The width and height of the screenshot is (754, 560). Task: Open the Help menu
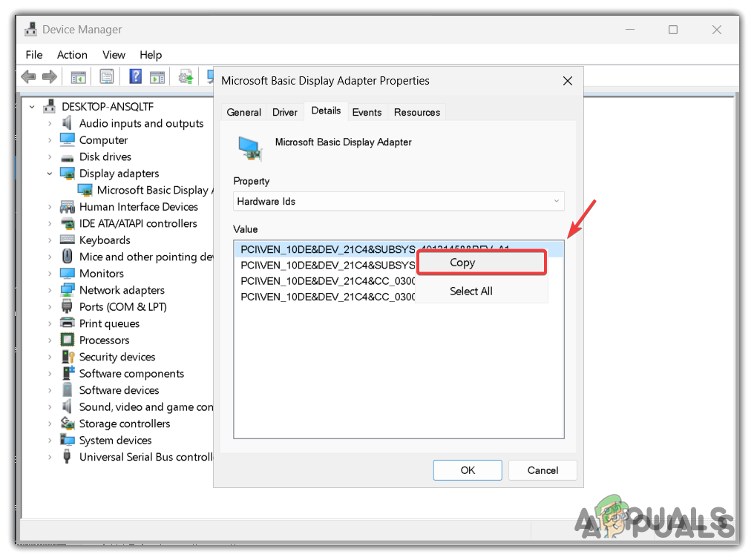click(151, 55)
